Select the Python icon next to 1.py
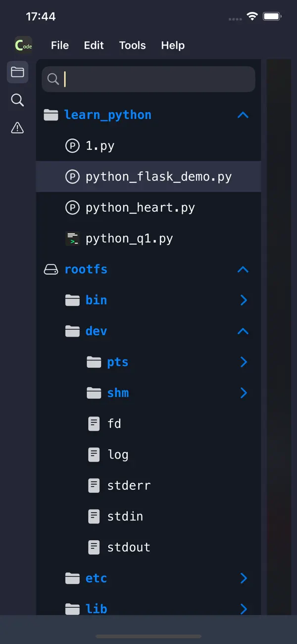297x644 pixels. (73, 146)
